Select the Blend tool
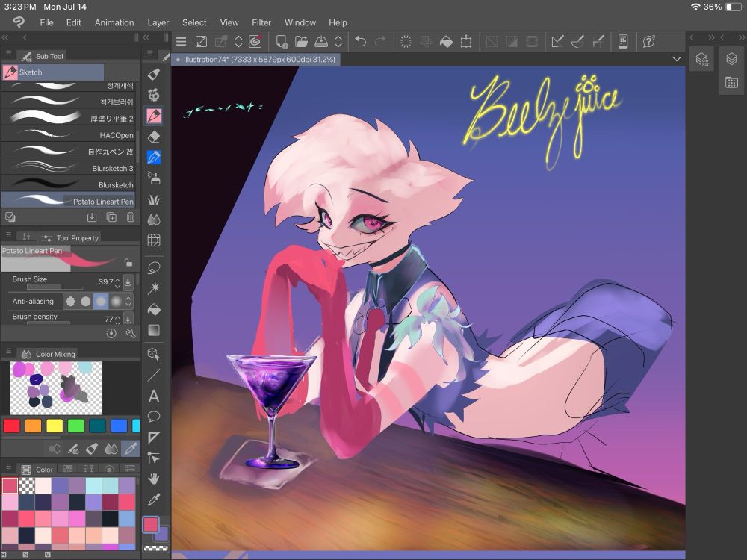 (154, 220)
